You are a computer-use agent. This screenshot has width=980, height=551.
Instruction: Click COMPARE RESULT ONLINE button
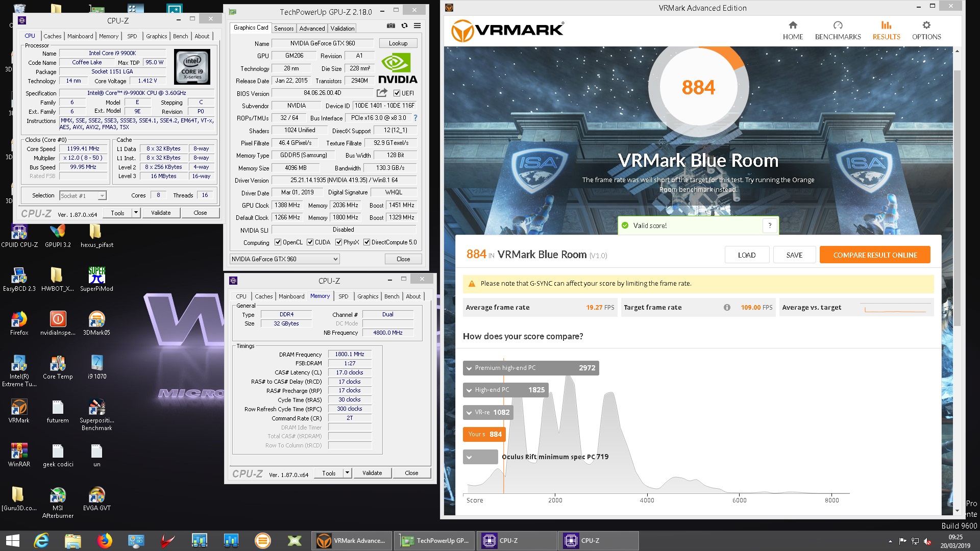pos(875,255)
